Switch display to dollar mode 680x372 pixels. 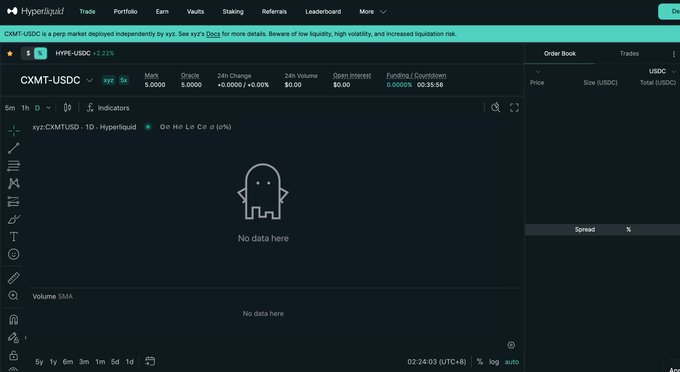pyautogui.click(x=28, y=53)
